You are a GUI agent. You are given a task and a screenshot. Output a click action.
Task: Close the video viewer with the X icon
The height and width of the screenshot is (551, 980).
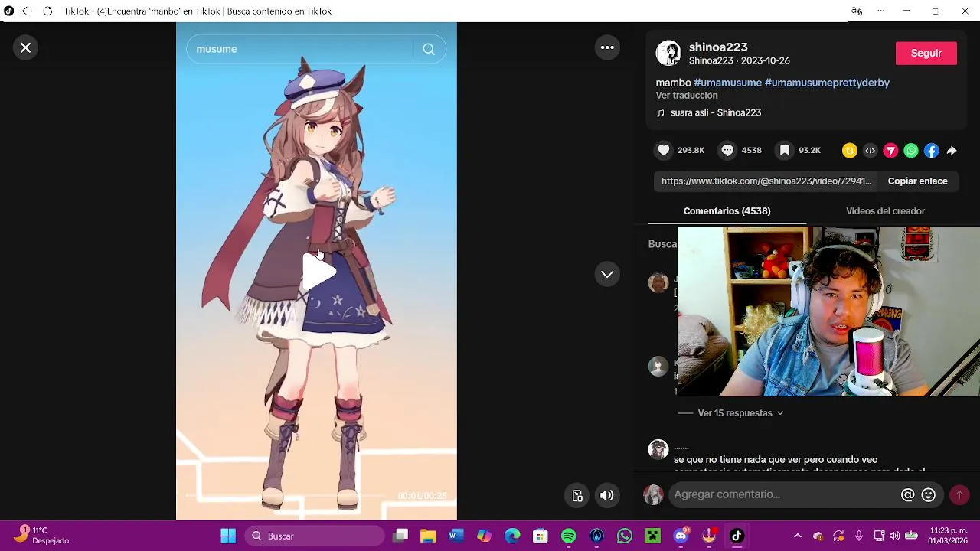[25, 47]
